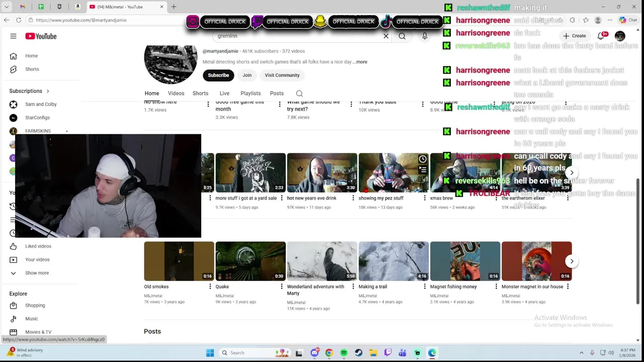Open a new browser tab

174,7
